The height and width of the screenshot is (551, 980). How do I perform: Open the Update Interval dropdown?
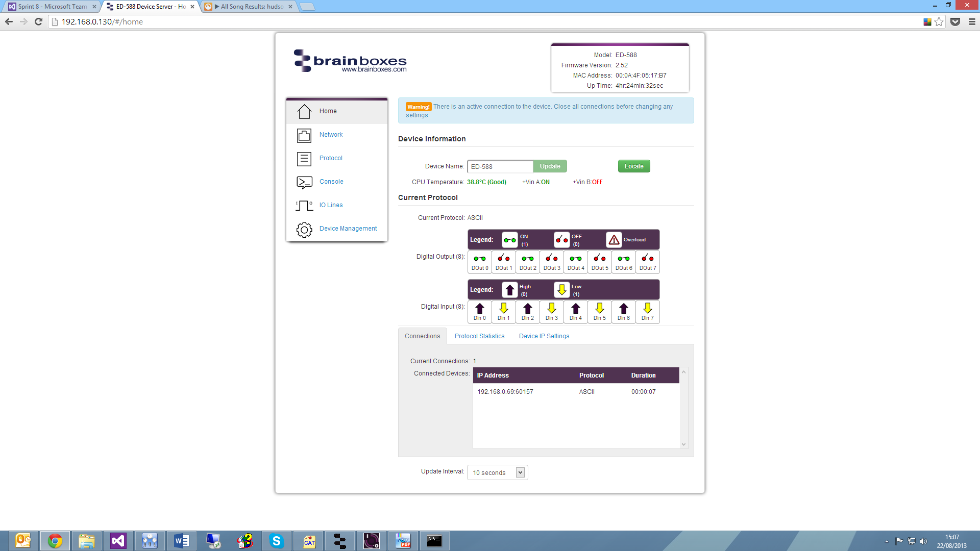(520, 472)
